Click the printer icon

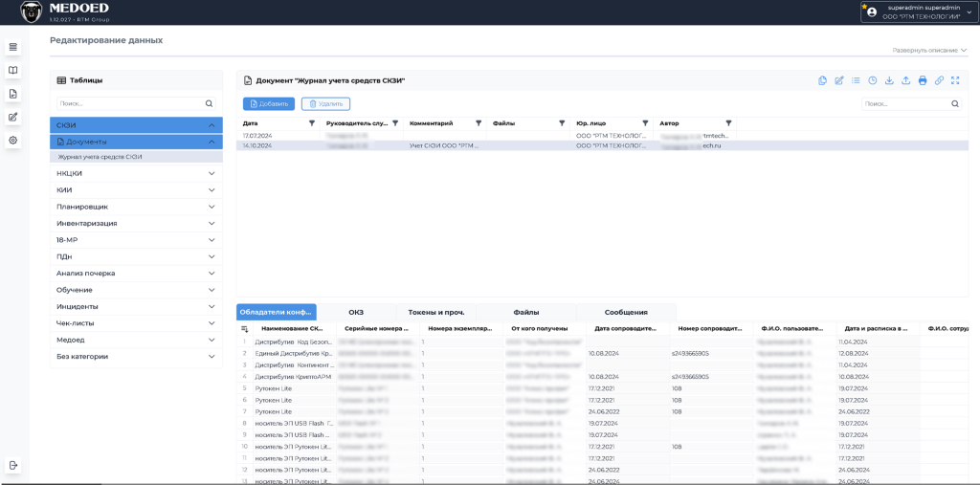922,80
